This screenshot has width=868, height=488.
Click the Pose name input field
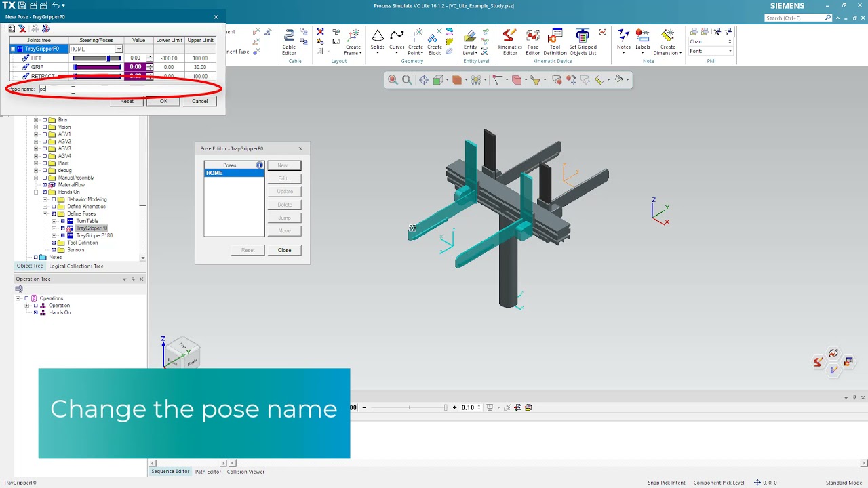(127, 89)
